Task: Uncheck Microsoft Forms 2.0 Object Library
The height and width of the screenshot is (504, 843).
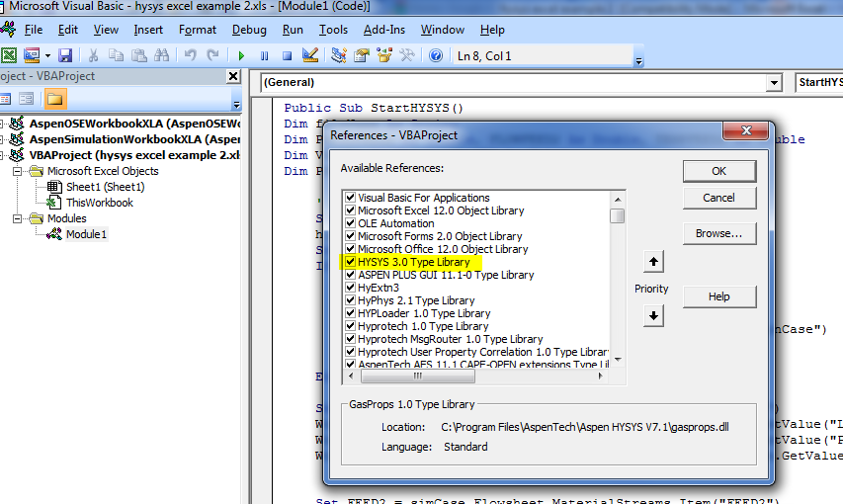Action: pyautogui.click(x=350, y=235)
